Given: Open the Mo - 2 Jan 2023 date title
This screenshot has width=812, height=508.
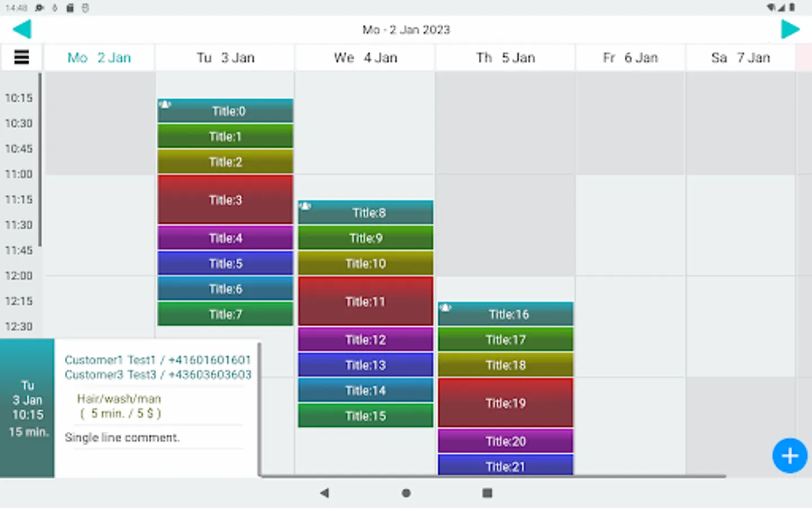Looking at the screenshot, I should pos(406,29).
